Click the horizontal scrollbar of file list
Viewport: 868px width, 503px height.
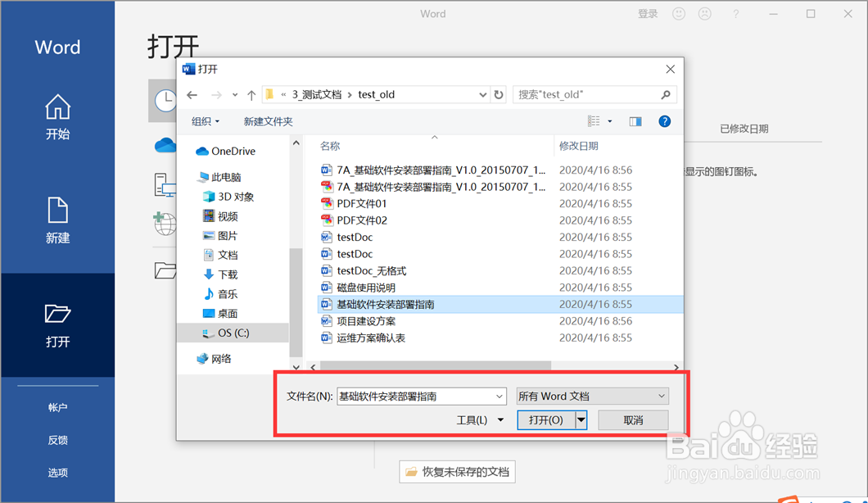pyautogui.click(x=435, y=366)
